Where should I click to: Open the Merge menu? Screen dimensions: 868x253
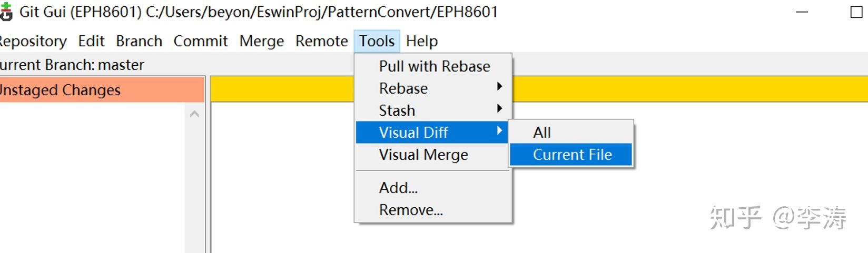(x=261, y=41)
